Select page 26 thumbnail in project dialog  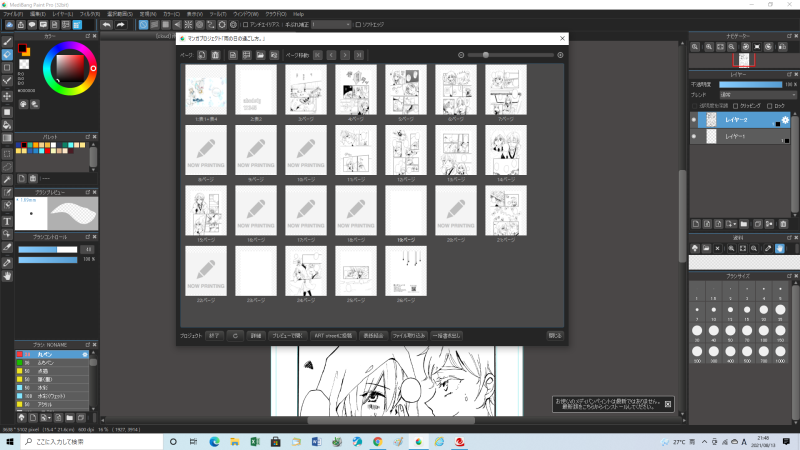click(406, 271)
